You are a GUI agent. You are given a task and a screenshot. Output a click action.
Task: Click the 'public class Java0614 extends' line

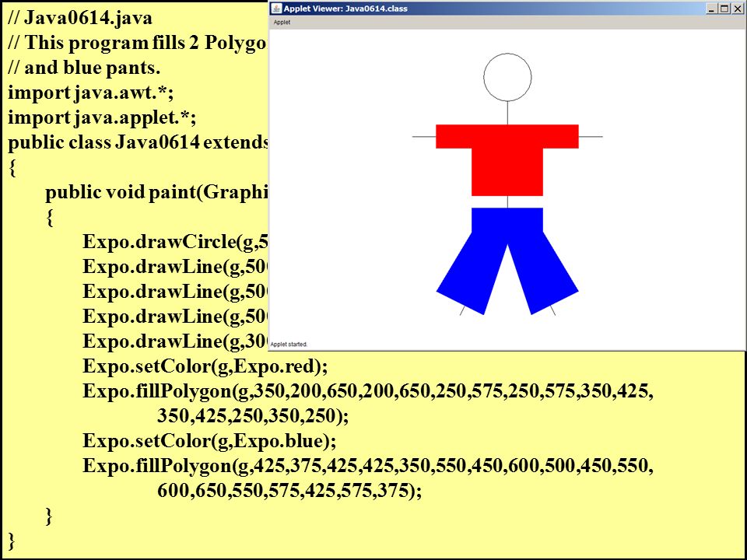[139, 142]
